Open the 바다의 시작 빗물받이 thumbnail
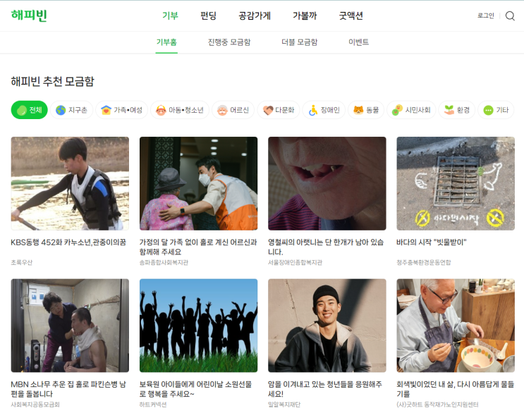 pos(456,183)
